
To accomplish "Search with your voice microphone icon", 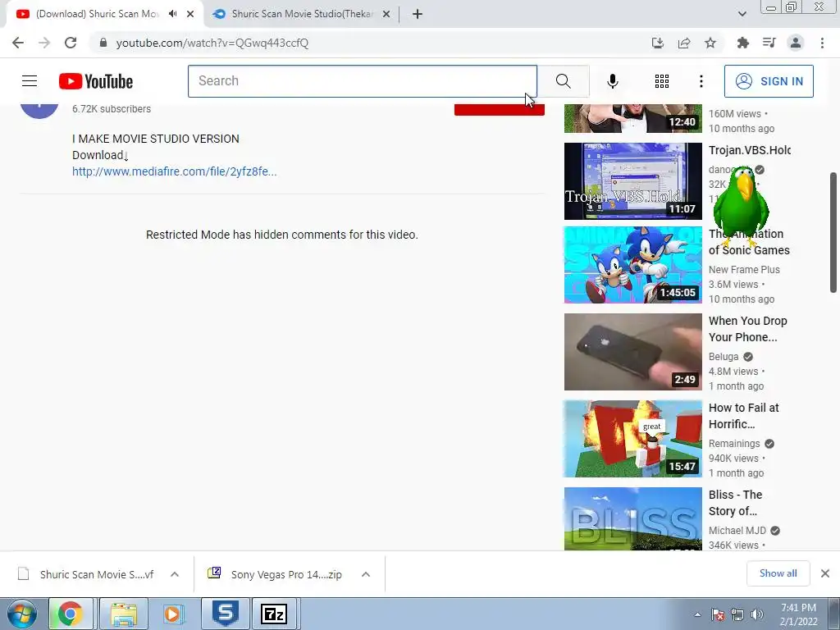I will 613,81.
